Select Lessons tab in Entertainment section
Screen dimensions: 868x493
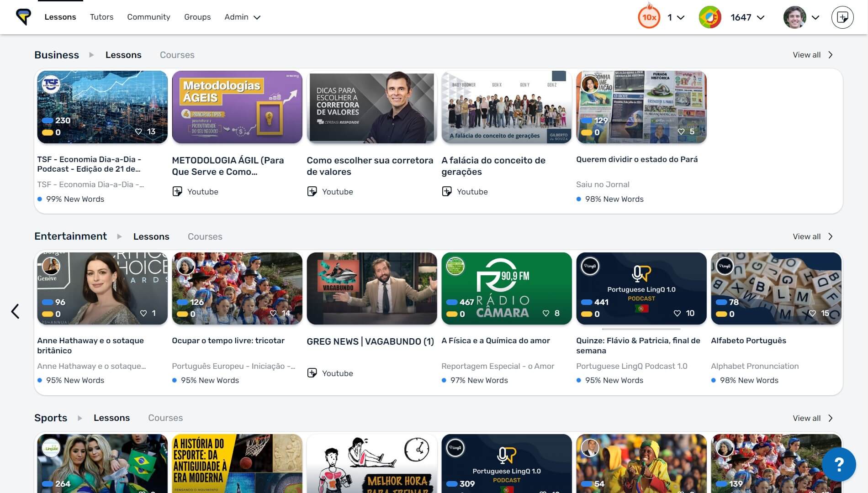[151, 236]
